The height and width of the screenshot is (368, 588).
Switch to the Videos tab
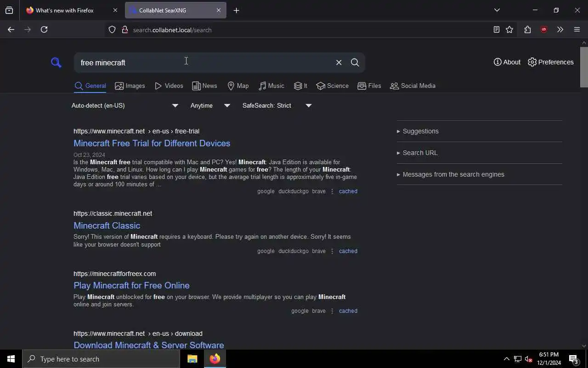tap(169, 86)
